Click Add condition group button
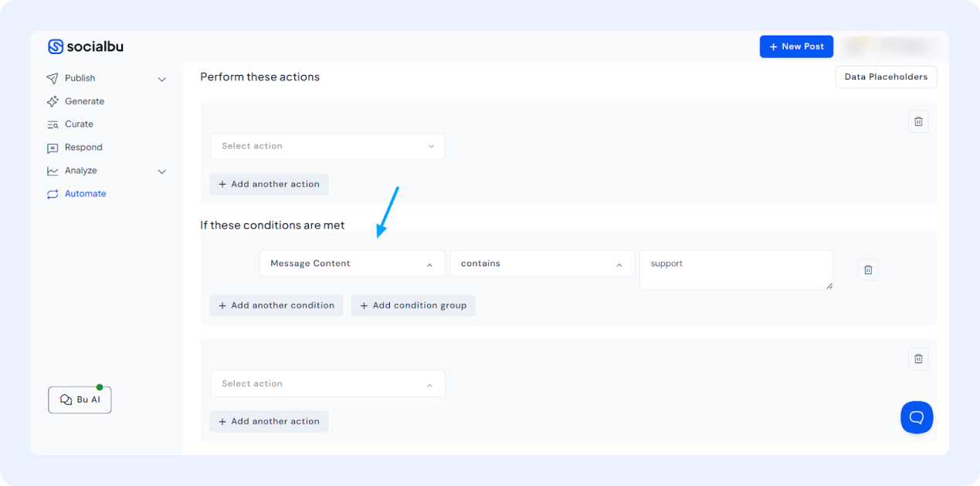Image resolution: width=980 pixels, height=486 pixels. pos(413,305)
